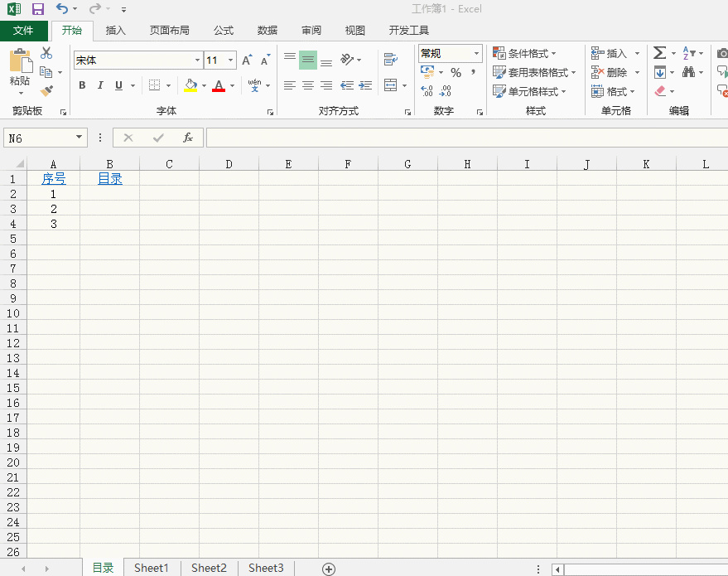
Task: Click the Sort and Filter icon
Action: (x=689, y=53)
